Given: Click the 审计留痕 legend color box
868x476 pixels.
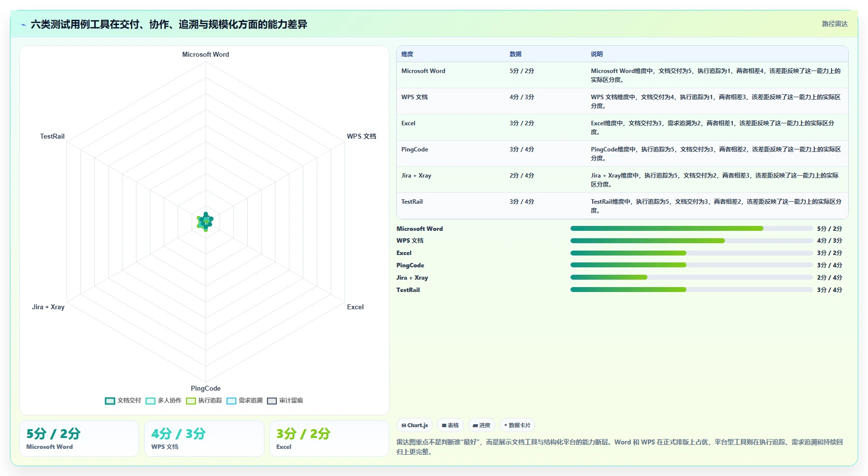Looking at the screenshot, I should point(272,401).
